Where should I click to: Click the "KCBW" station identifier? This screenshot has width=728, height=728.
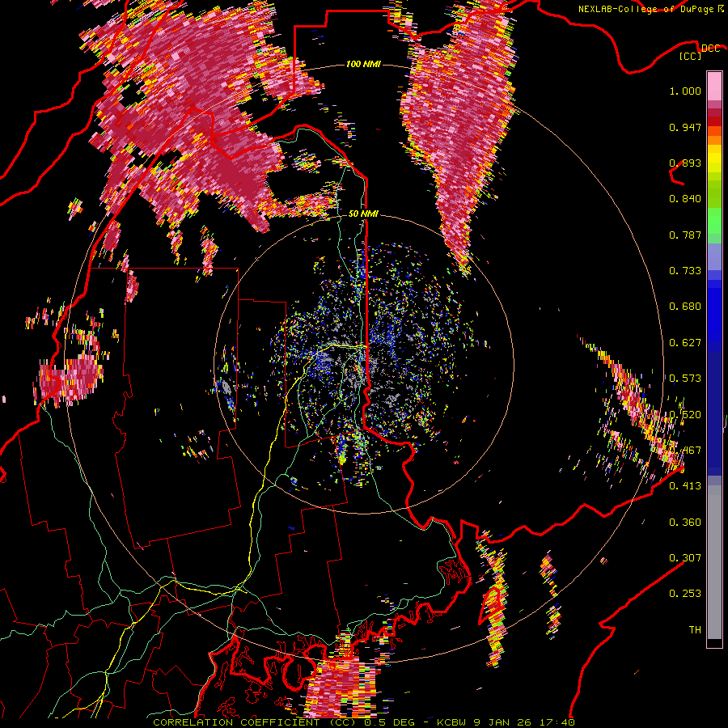coord(452,722)
